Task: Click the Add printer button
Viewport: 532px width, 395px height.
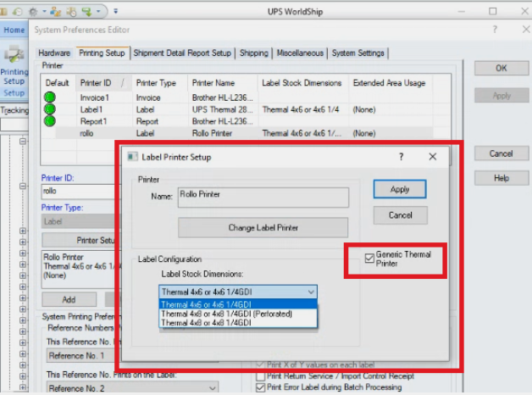Action: (69, 300)
